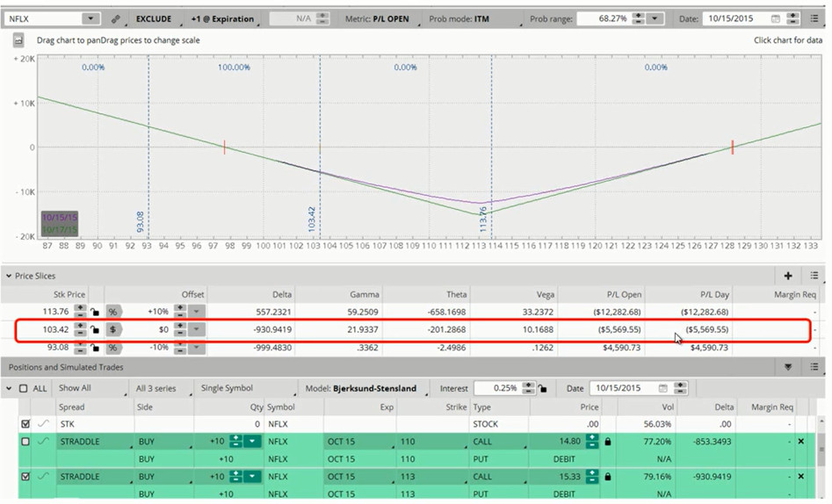Click the Theta column header
The height and width of the screenshot is (504, 832).
coord(456,294)
